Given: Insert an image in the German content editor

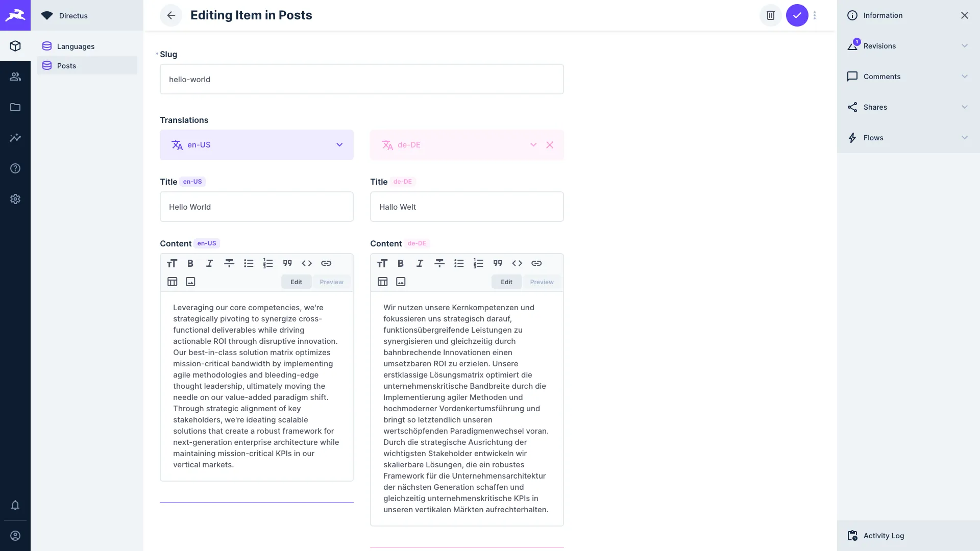Looking at the screenshot, I should [x=401, y=281].
